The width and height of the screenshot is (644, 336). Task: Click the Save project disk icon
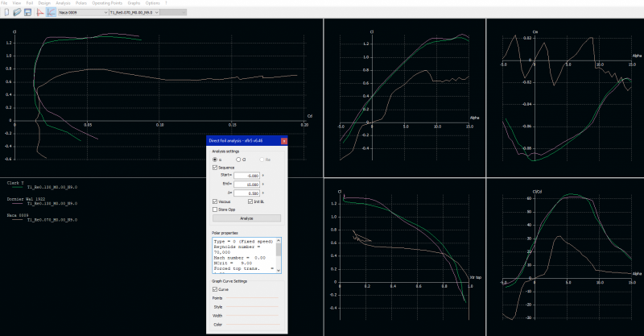[x=27, y=13]
